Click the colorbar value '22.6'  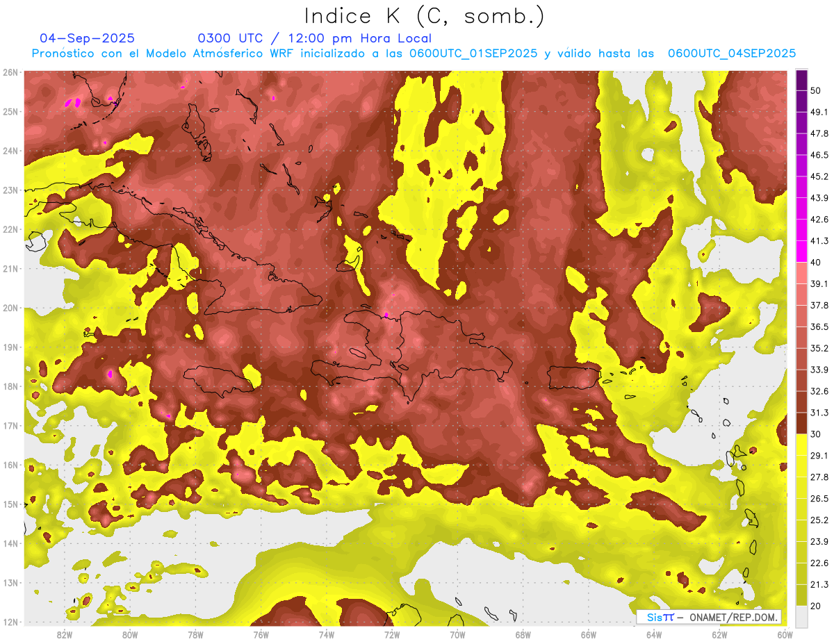[x=819, y=563]
